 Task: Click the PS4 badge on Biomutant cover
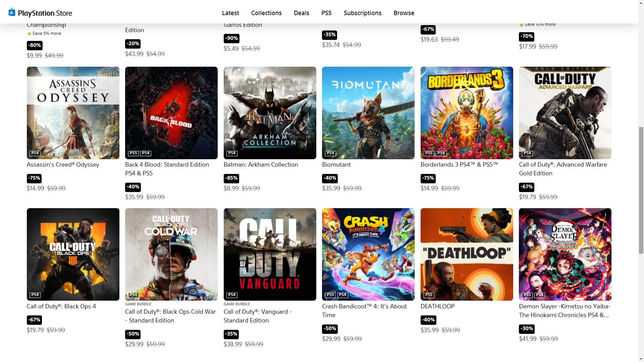point(330,153)
